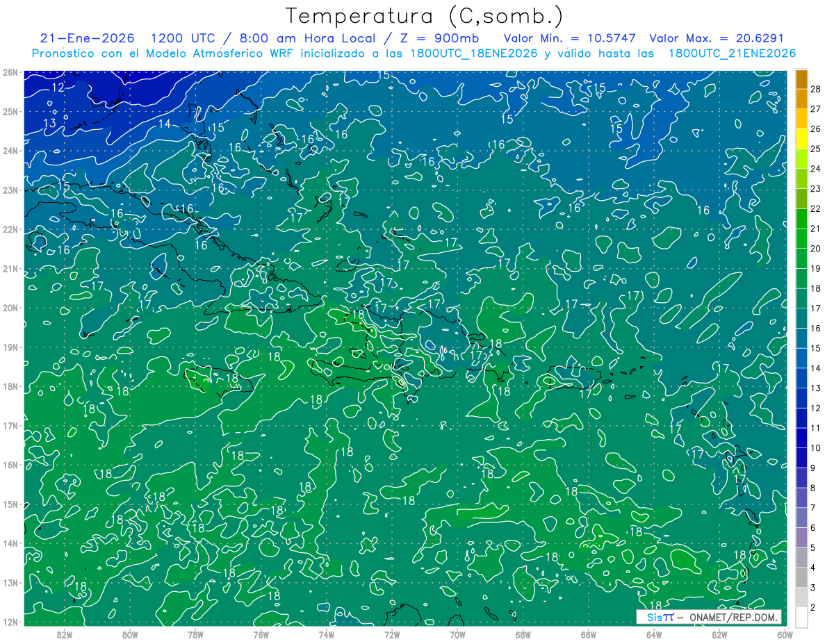Click the "76W" longitude axis label
Viewport: 834px width, 644px height.
[x=261, y=634]
